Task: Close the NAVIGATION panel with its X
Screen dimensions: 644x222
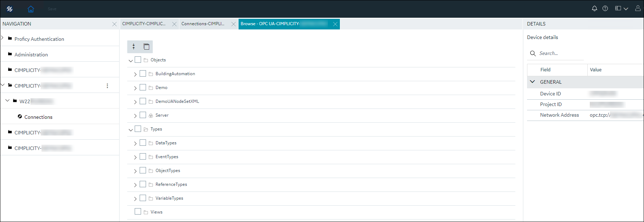Action: coord(114,24)
